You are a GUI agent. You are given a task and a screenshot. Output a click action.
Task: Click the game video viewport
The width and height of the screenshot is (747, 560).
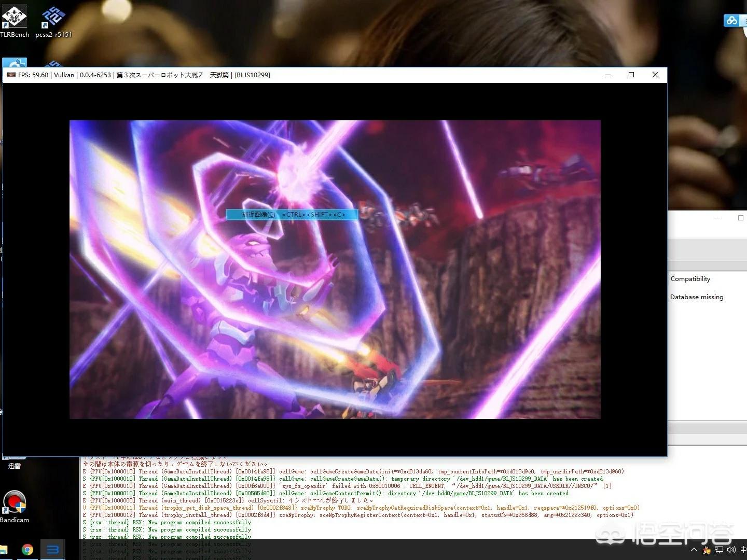335,270
